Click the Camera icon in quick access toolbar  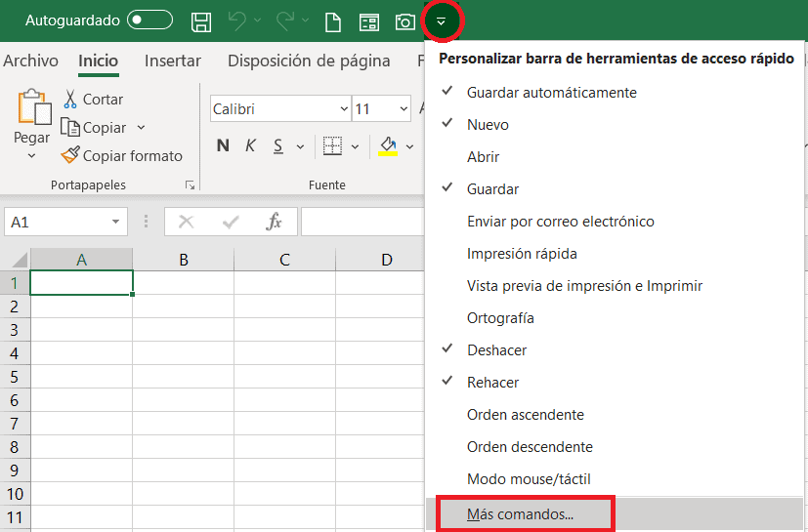[405, 22]
